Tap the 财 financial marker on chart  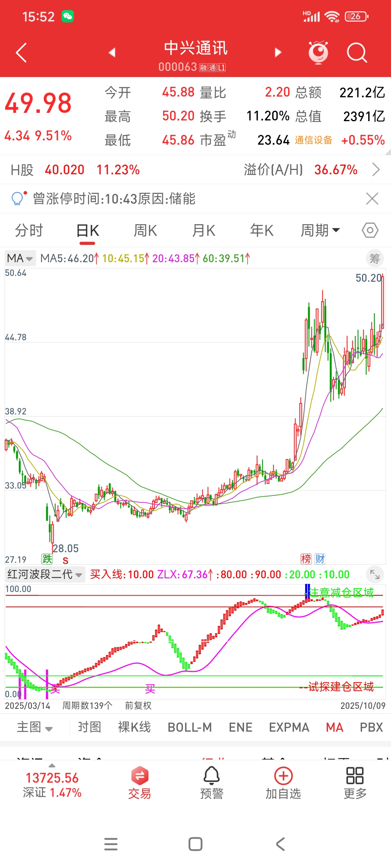pyautogui.click(x=320, y=559)
